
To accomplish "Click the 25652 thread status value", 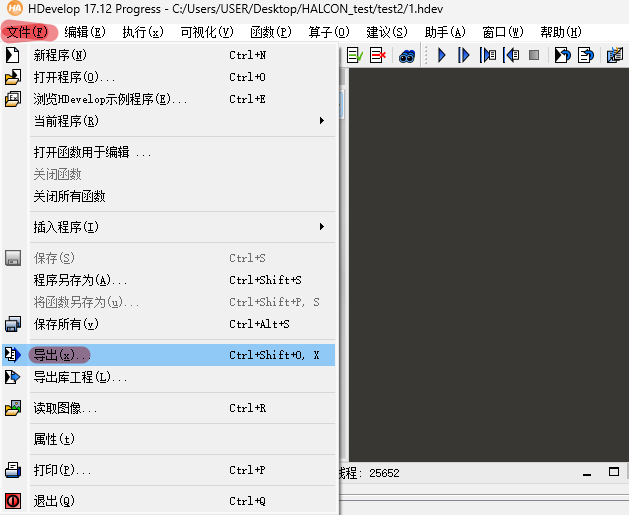I will [384, 473].
